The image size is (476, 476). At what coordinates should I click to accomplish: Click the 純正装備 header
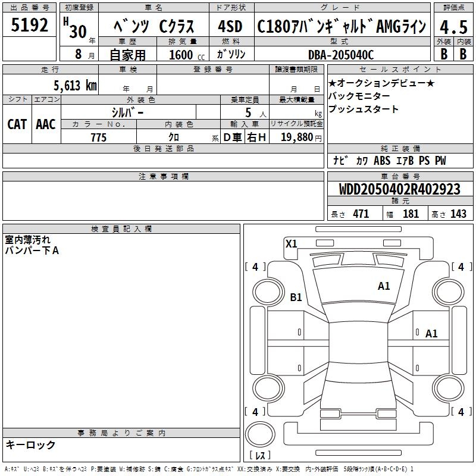[x=400, y=148]
